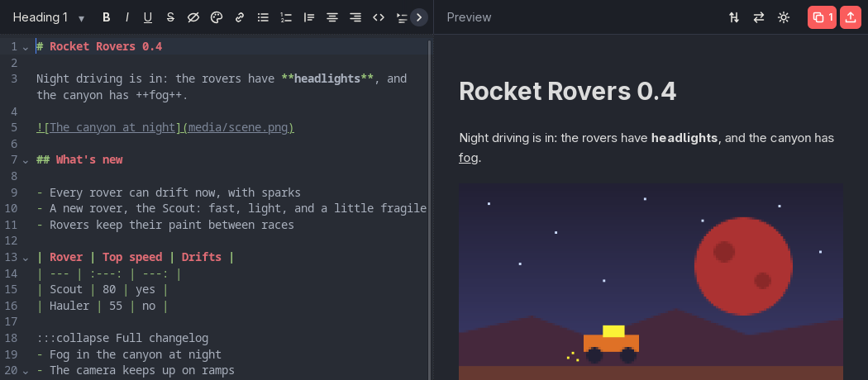This screenshot has width=868, height=380.
Task: Click the image link on line 5
Action: [x=165, y=127]
